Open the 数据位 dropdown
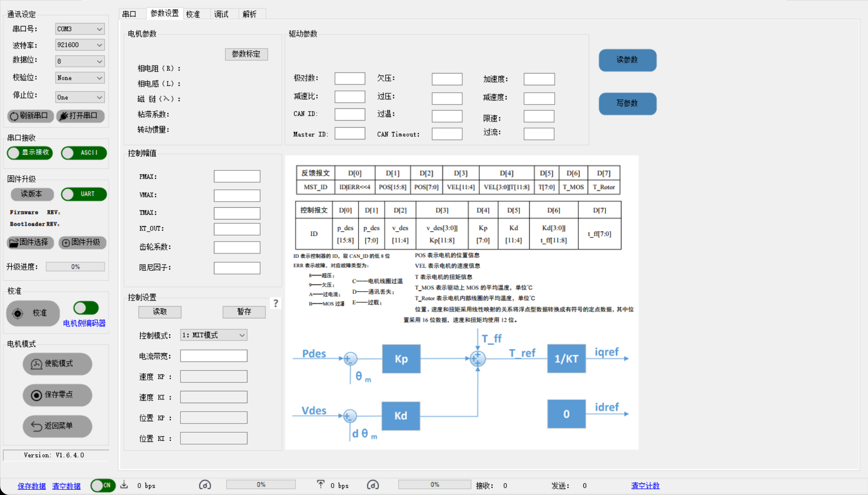The width and height of the screenshot is (868, 495). tap(80, 61)
